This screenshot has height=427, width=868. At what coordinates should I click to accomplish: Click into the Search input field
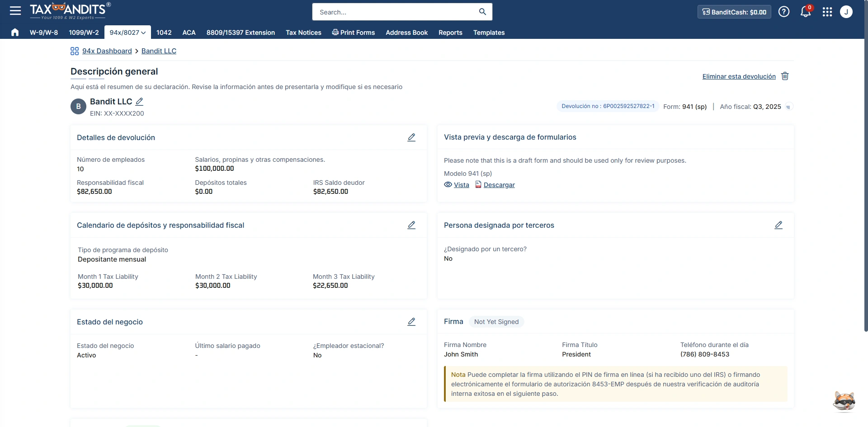(396, 12)
